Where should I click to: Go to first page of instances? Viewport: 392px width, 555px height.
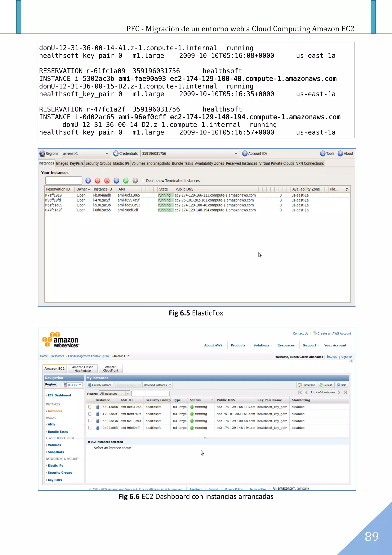300,392
